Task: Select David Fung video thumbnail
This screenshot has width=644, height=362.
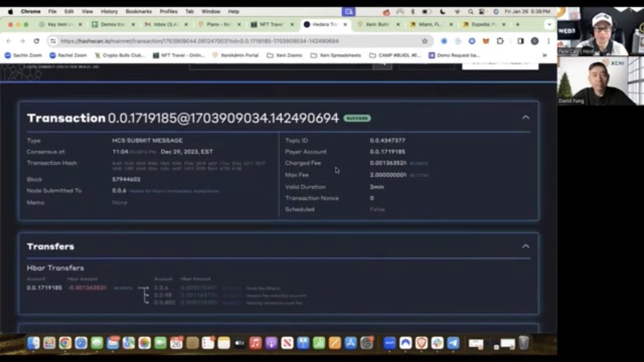Action: tap(600, 80)
